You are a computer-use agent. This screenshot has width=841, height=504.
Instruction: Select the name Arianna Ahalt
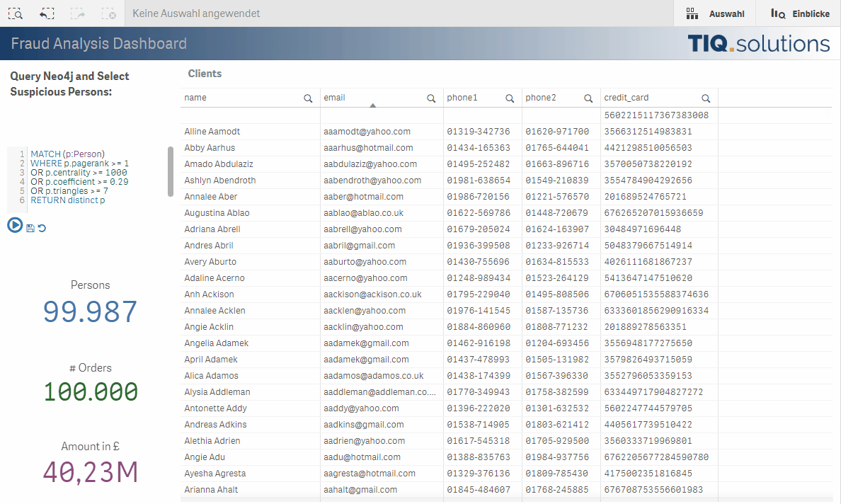tap(211, 490)
